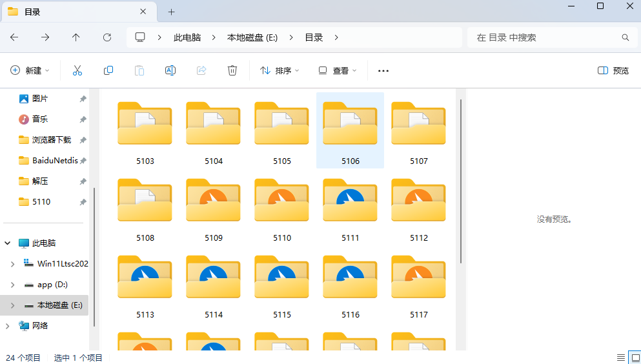
Task: Select folder 5109 with orange icon
Action: pyautogui.click(x=214, y=208)
